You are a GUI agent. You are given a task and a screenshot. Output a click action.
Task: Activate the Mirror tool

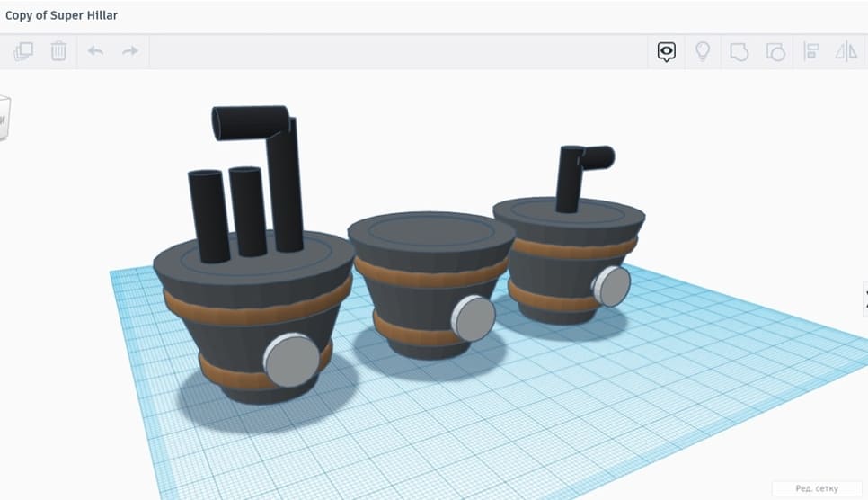pos(846,51)
